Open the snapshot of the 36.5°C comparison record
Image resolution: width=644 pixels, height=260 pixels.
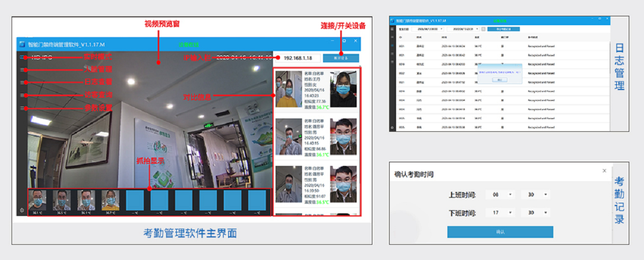coord(289,184)
